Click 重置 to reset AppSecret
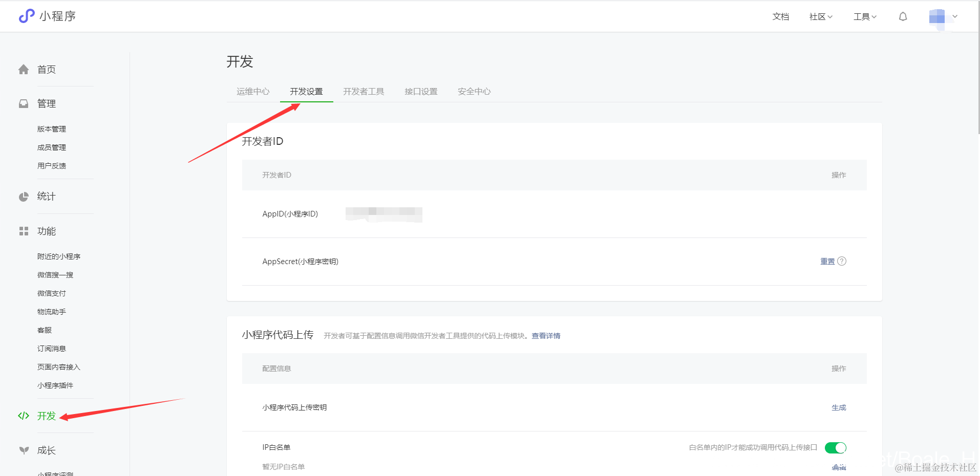This screenshot has height=476, width=980. [826, 261]
